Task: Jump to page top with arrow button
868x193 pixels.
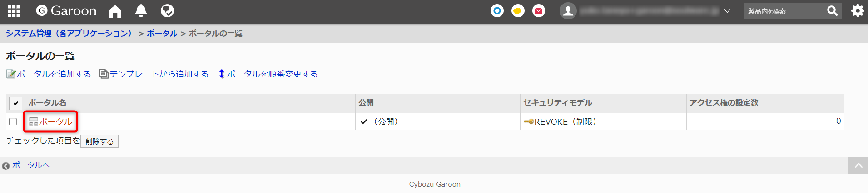Action: tap(858, 166)
